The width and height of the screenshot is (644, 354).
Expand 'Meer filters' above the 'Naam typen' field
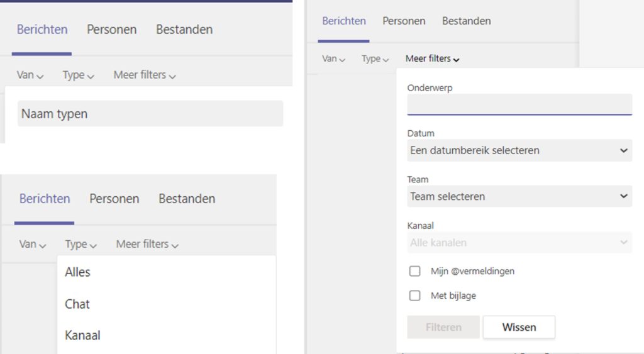click(x=145, y=75)
